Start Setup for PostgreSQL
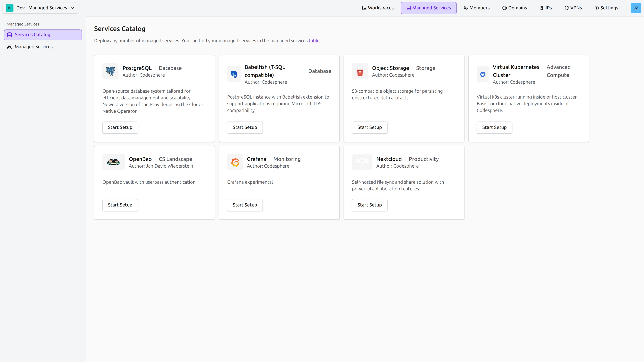This screenshot has height=362, width=644. 120,127
